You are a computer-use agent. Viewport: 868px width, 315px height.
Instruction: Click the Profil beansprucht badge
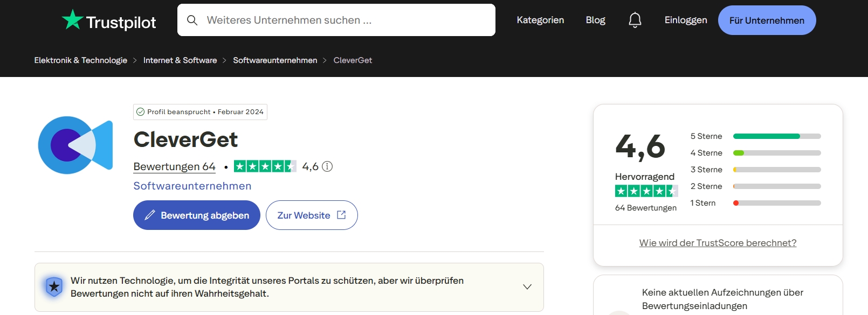tap(200, 112)
